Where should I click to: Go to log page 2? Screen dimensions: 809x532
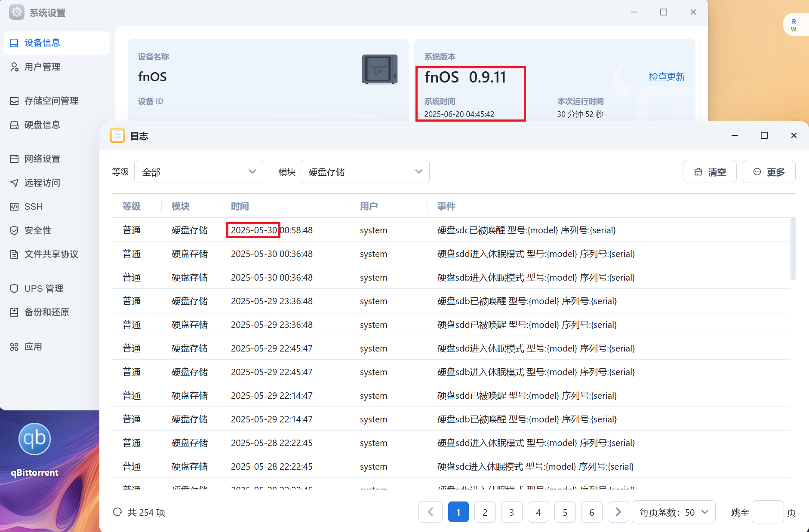485,512
